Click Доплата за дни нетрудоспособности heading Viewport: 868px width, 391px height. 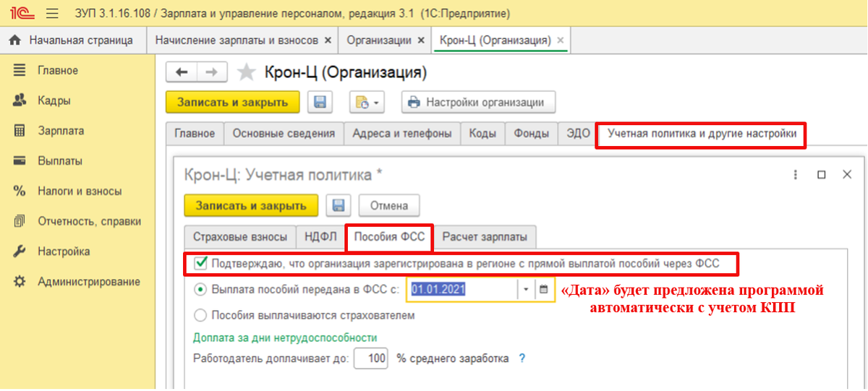coord(285,338)
